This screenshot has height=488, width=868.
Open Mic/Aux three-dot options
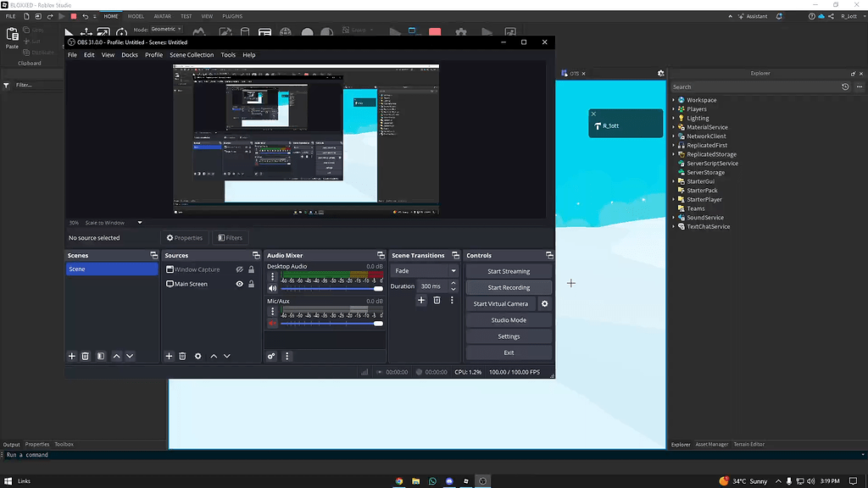(272, 312)
